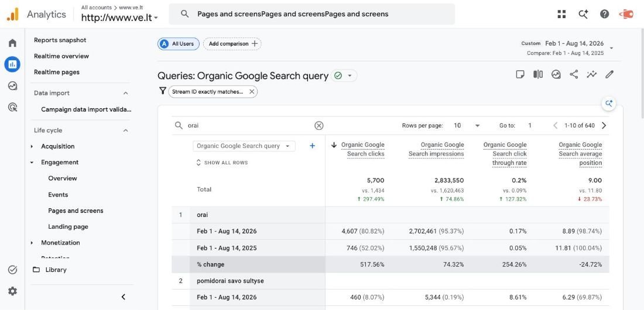Open the date range dropdown
Image resolution: width=644 pixels, height=310 pixels.
(611, 48)
